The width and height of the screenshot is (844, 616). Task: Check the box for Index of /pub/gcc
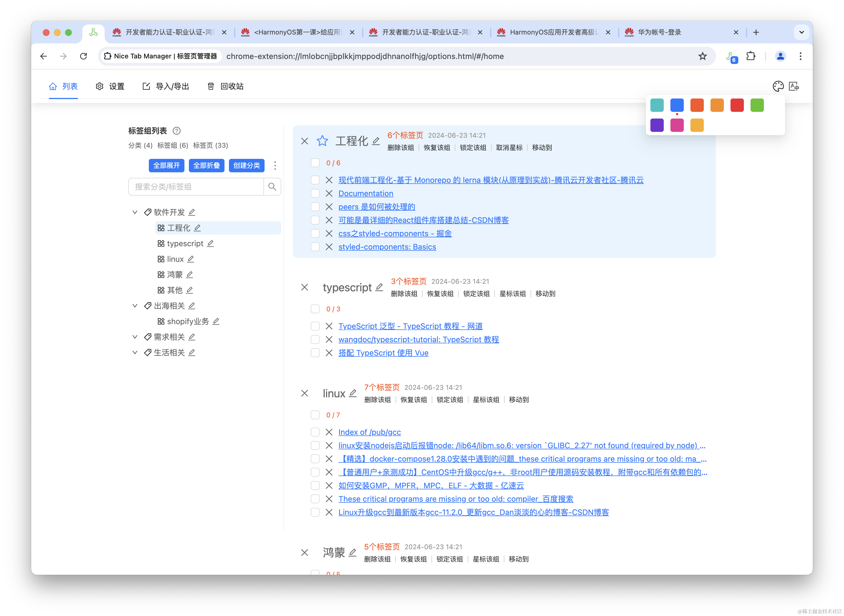[x=315, y=432]
